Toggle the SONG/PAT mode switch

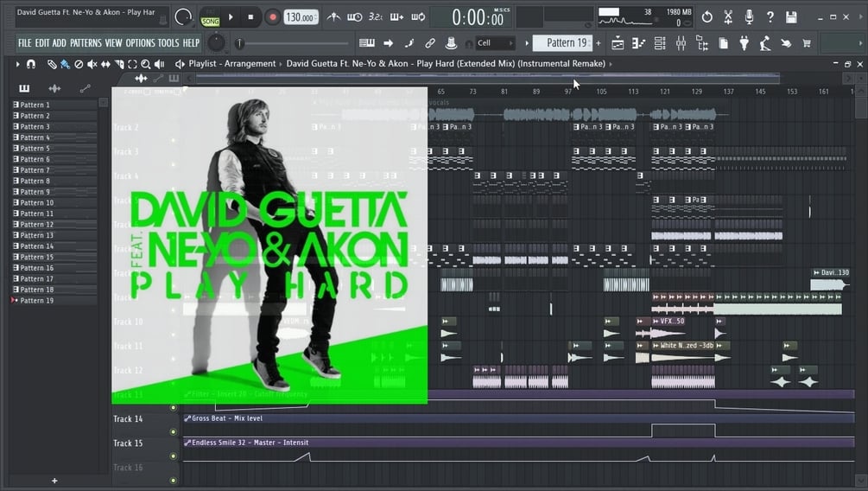click(x=210, y=18)
